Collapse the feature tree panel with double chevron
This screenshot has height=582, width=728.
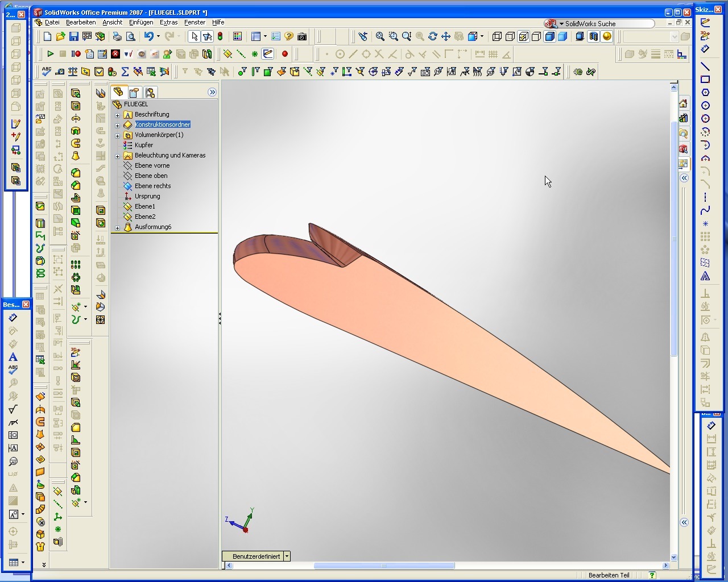pyautogui.click(x=212, y=92)
